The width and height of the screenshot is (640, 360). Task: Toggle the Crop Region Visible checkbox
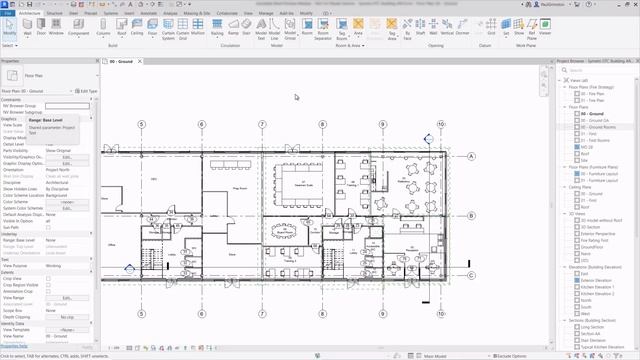point(48,285)
